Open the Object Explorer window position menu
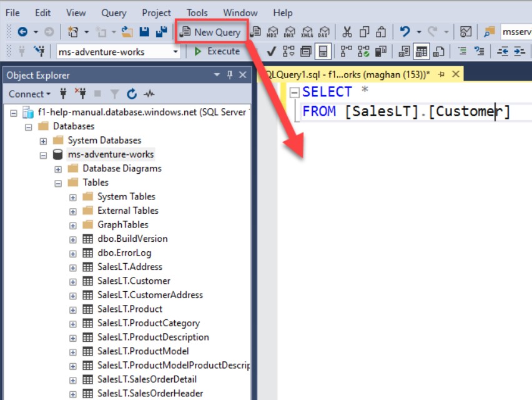 click(x=217, y=75)
